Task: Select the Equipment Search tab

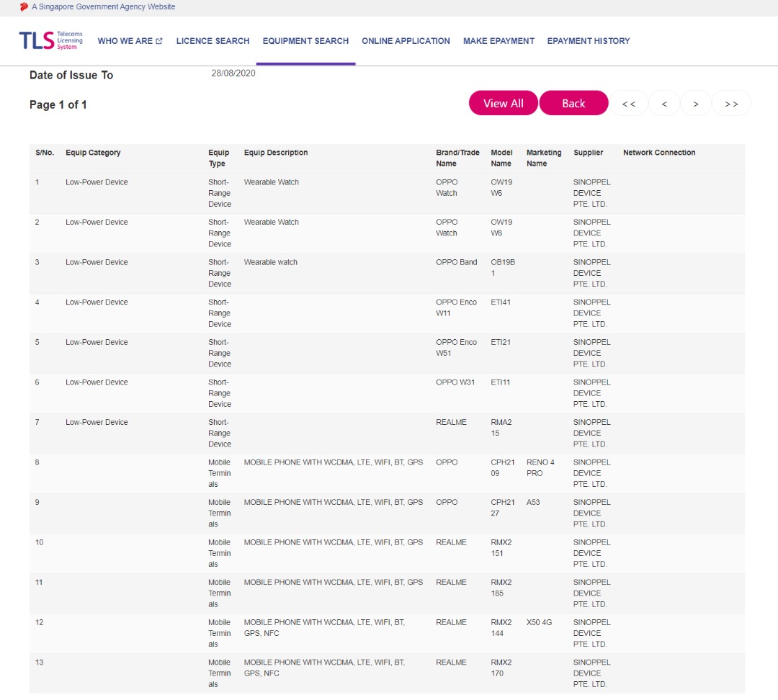Action: tap(305, 41)
